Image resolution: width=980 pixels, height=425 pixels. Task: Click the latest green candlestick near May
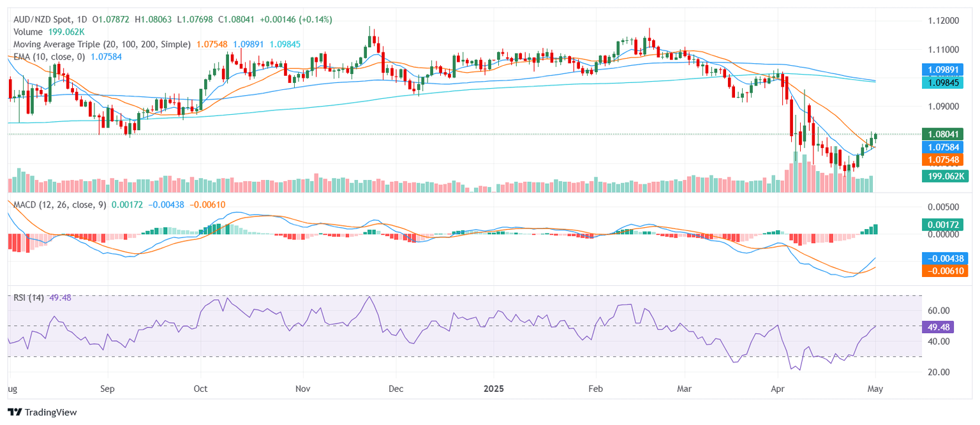click(x=875, y=136)
